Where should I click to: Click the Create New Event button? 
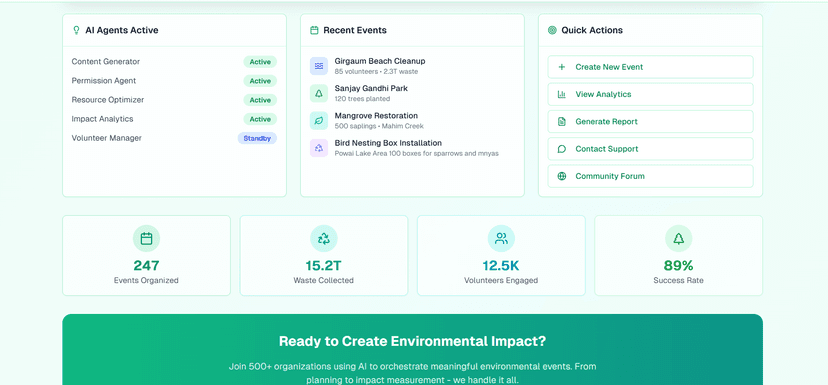(650, 67)
